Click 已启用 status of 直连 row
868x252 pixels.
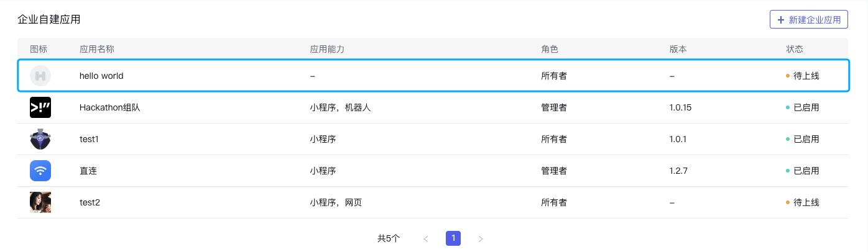tap(806, 171)
